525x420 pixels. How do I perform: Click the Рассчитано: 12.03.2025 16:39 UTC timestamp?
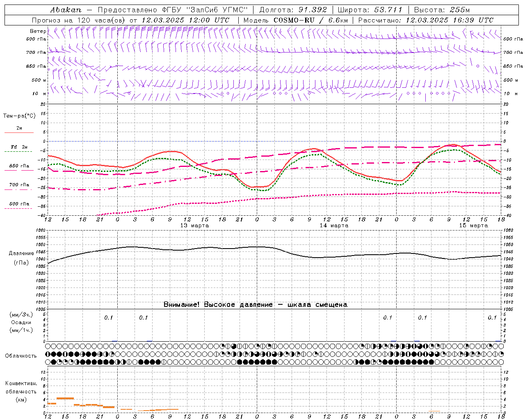tap(426, 20)
